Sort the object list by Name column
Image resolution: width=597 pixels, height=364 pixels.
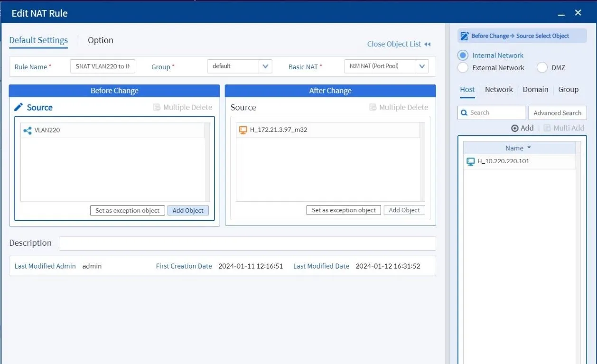518,148
